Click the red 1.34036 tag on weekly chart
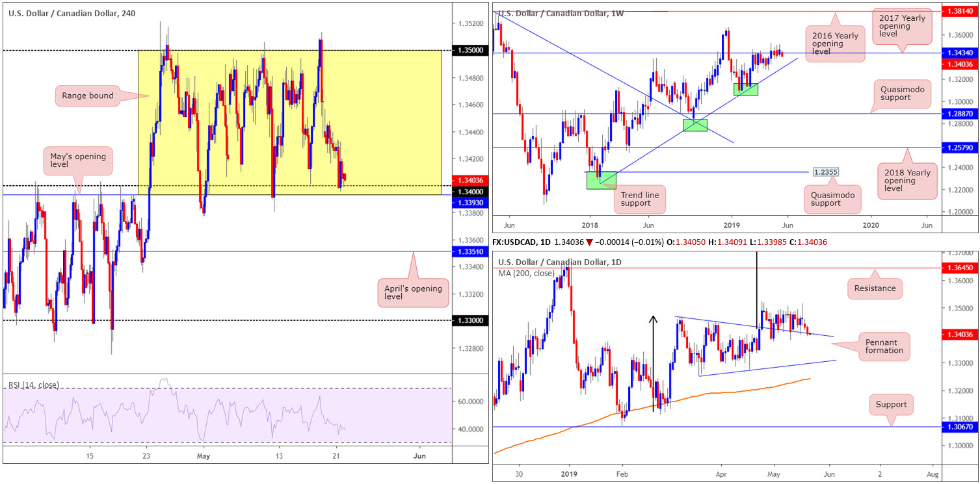Screen dimensions: 980x484 (960, 63)
